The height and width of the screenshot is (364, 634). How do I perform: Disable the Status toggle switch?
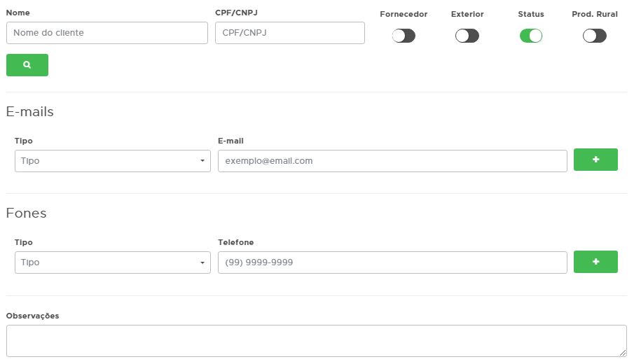(531, 36)
